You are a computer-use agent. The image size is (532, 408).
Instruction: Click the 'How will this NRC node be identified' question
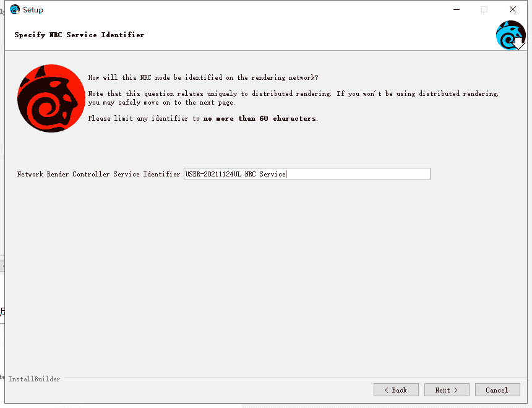pyautogui.click(x=203, y=77)
